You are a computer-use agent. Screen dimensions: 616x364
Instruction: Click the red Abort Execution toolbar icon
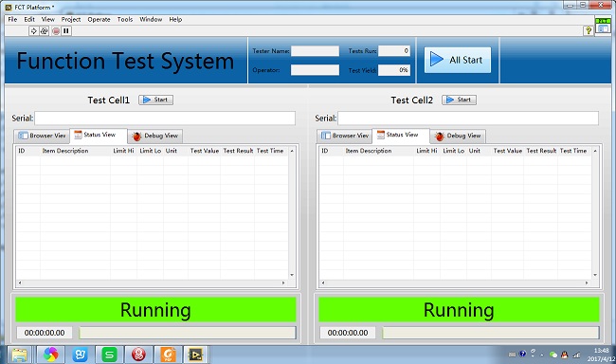(56, 30)
